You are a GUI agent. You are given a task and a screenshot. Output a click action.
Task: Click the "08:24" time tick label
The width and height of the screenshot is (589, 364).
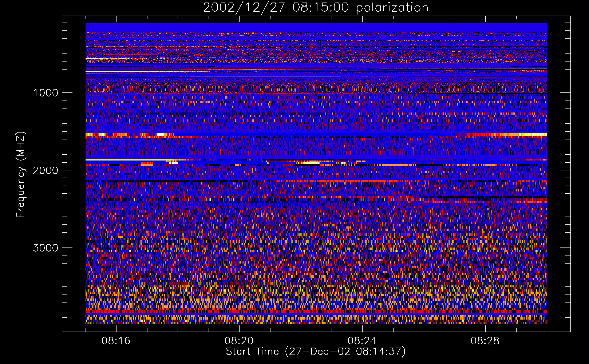[x=362, y=341]
